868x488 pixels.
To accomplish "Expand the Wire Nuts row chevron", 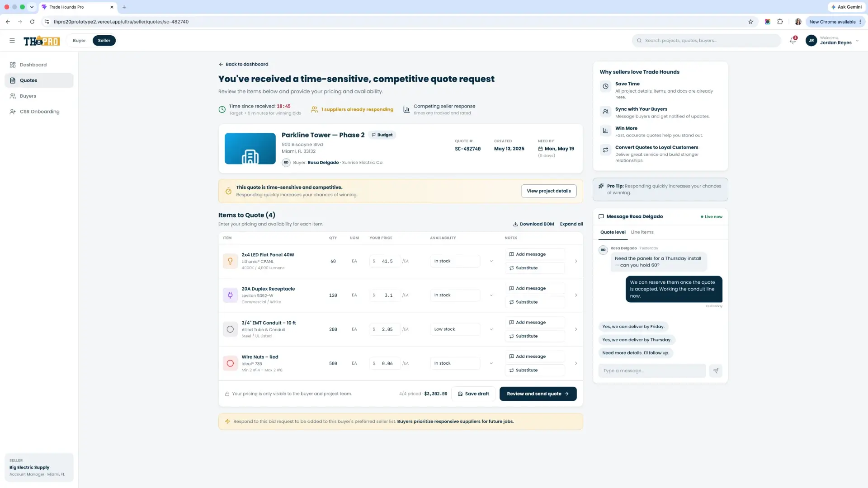I will (576, 363).
